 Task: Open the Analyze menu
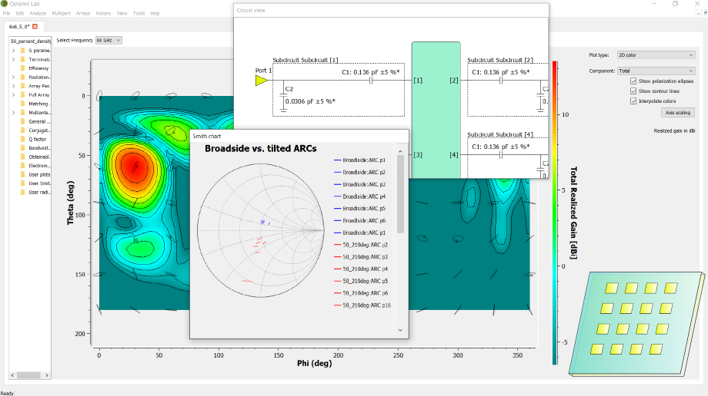(x=38, y=13)
